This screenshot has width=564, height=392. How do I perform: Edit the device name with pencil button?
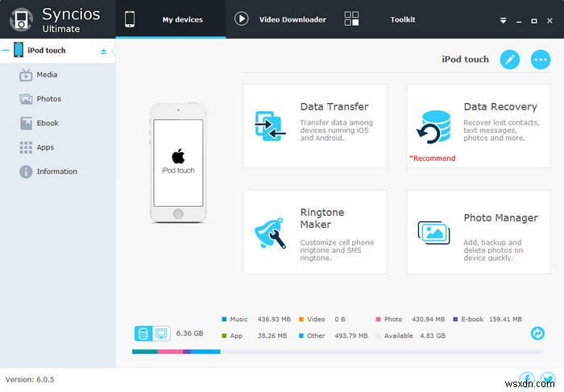tap(510, 60)
